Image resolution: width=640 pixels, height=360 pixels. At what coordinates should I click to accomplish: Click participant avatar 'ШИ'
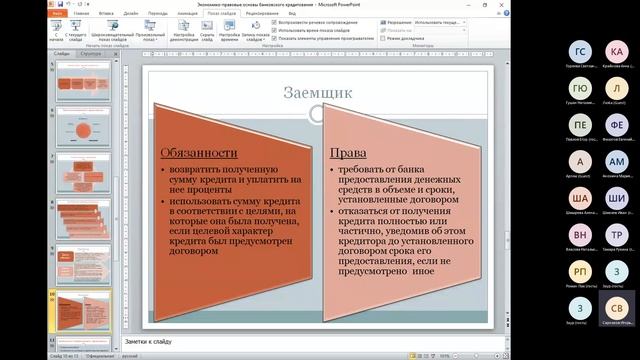tap(617, 198)
